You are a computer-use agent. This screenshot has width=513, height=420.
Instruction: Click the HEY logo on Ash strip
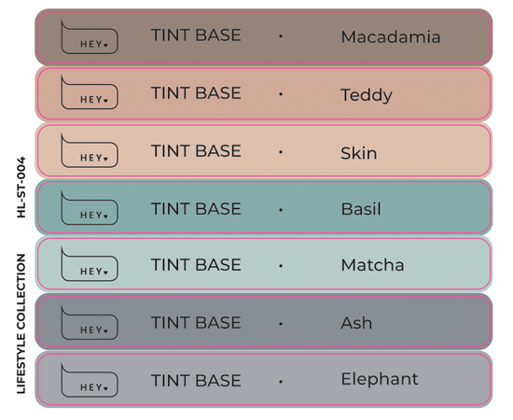coord(90,322)
